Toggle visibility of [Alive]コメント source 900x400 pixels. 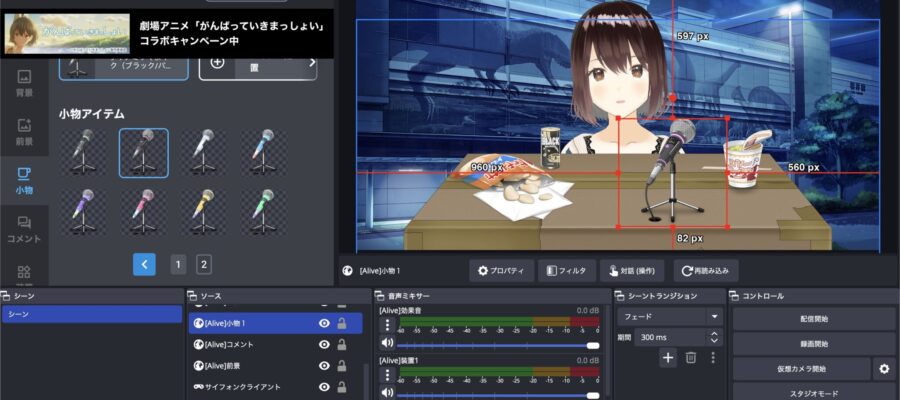[x=324, y=345]
